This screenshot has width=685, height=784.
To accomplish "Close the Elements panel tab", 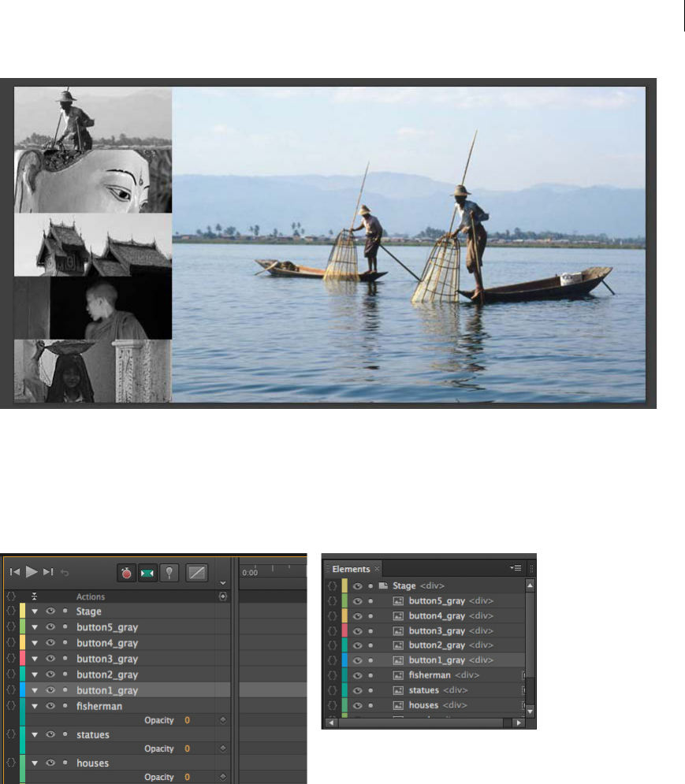I will [377, 569].
